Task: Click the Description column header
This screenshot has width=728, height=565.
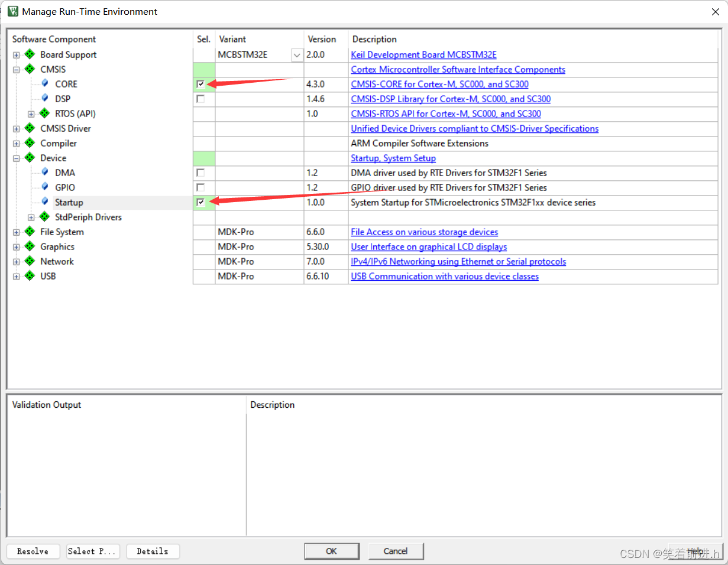Action: tap(374, 39)
